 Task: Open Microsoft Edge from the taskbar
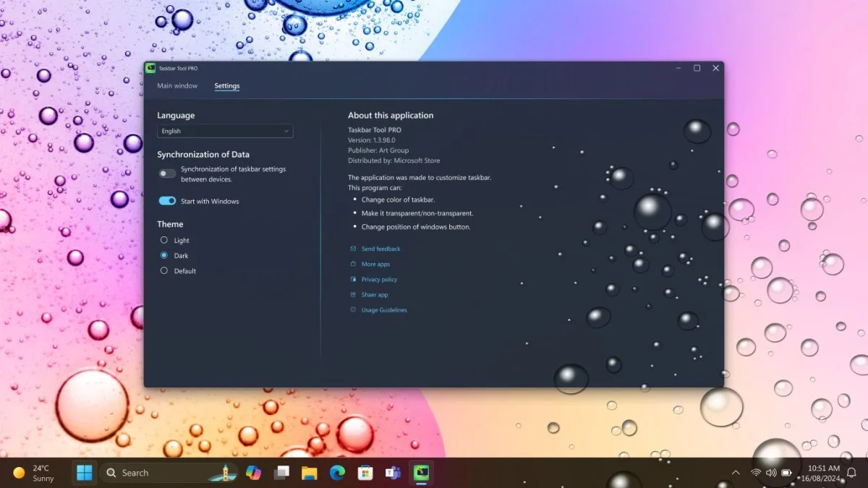[337, 473]
